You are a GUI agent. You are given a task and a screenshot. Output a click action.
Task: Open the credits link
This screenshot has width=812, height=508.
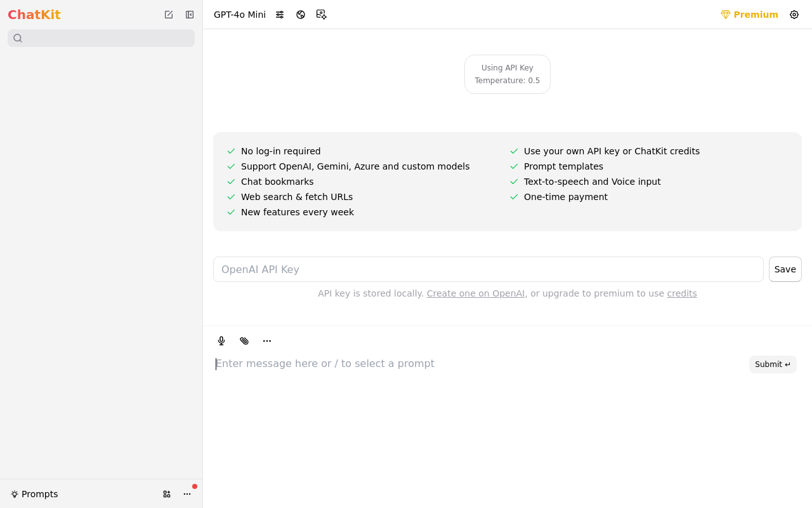tap(682, 293)
